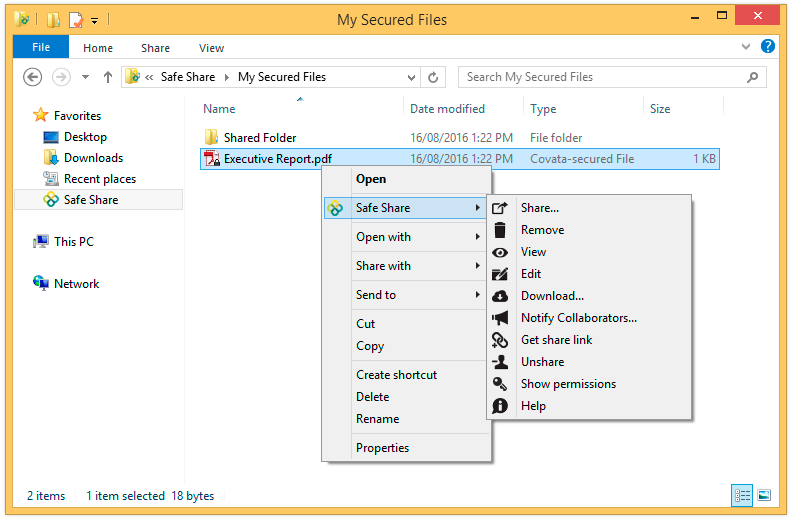This screenshot has height=520, width=792.
Task: Expand the ribbon with the chevron
Action: click(x=746, y=46)
